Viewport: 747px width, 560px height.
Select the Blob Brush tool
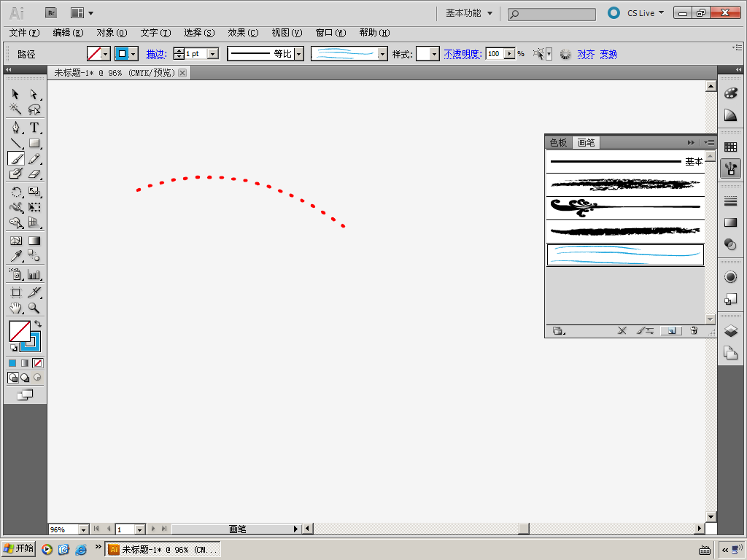(15, 174)
